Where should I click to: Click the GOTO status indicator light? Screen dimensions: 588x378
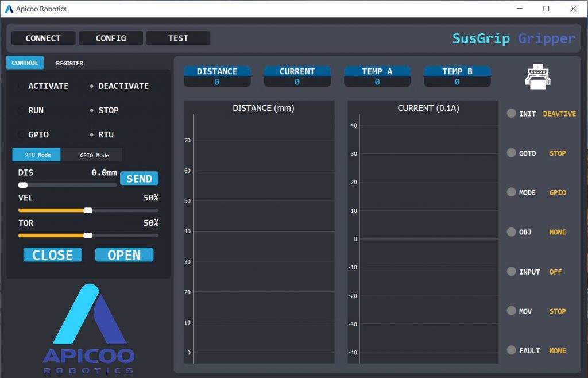point(511,153)
